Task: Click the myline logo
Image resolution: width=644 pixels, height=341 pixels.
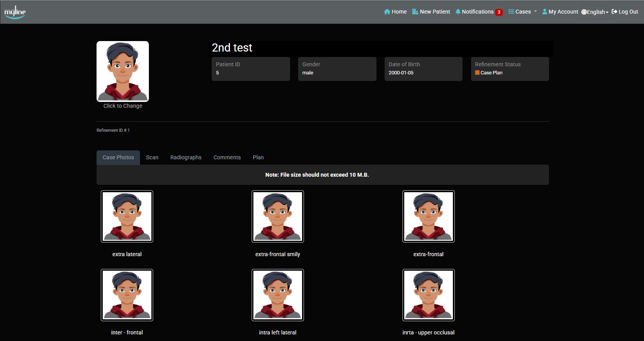Action: click(x=15, y=12)
